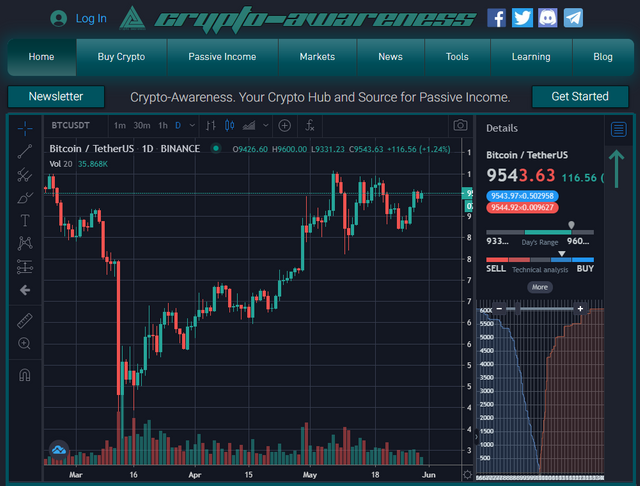
Task: Select the brush drawing tool
Action: 25,198
